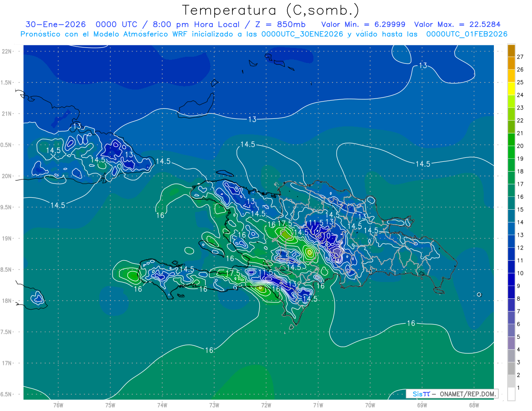Click the "8:00 pm Hora Local" time text
The width and height of the screenshot is (532, 411).
196,24
